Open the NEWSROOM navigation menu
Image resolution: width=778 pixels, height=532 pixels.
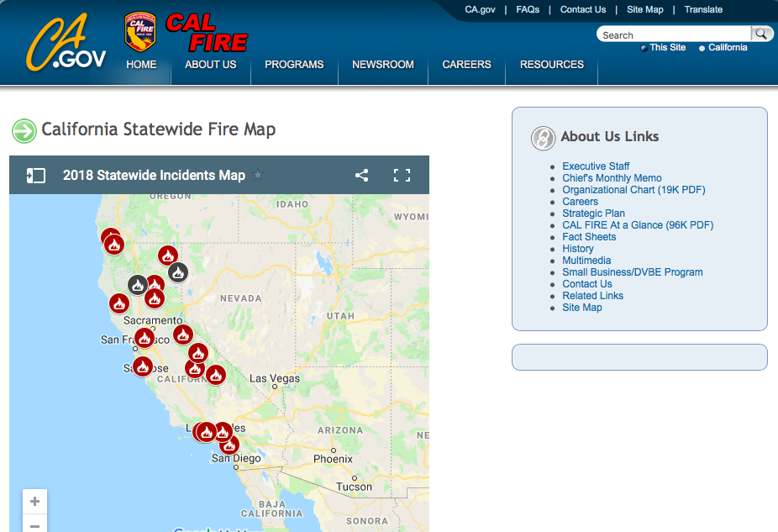coord(383,65)
